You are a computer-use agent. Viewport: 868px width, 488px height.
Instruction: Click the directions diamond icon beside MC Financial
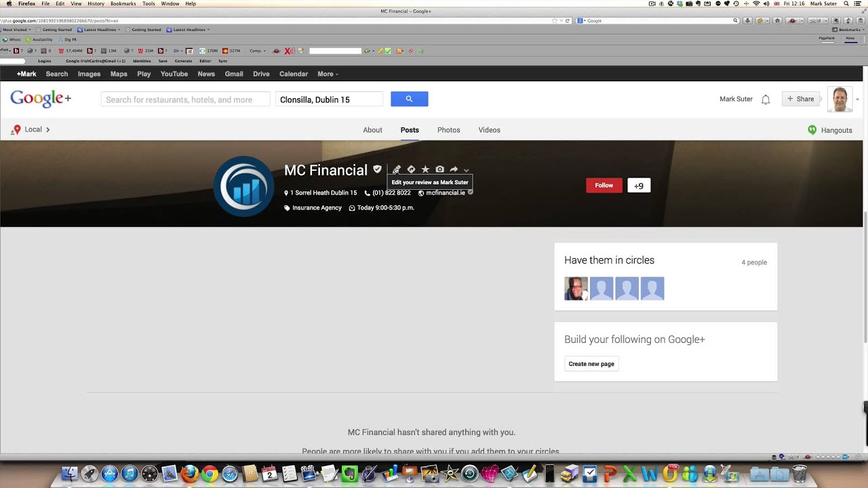[x=411, y=169]
